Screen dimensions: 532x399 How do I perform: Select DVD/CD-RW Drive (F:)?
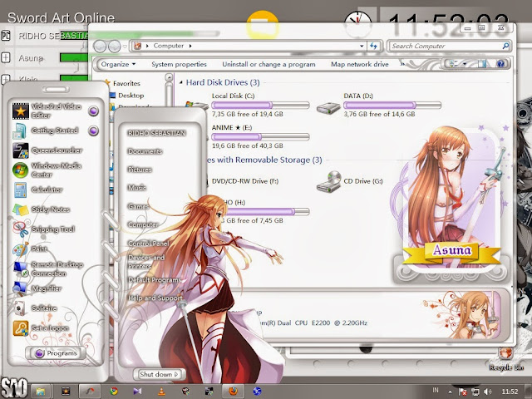tap(245, 181)
